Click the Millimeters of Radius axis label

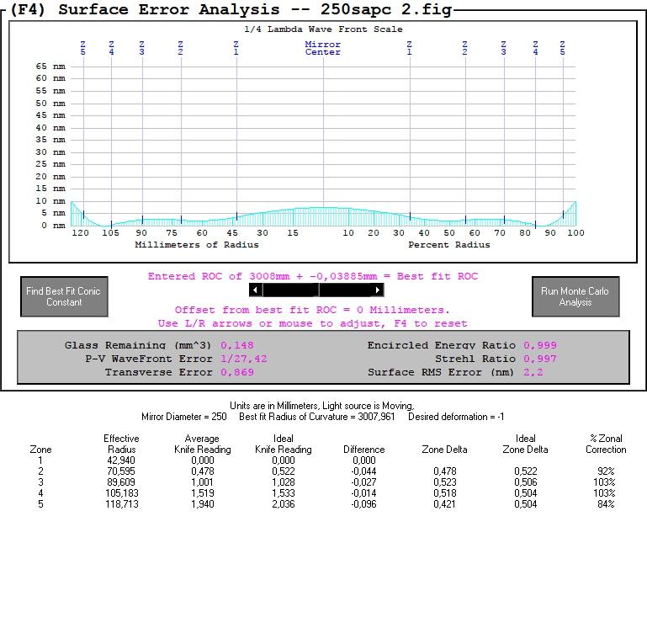(x=197, y=244)
